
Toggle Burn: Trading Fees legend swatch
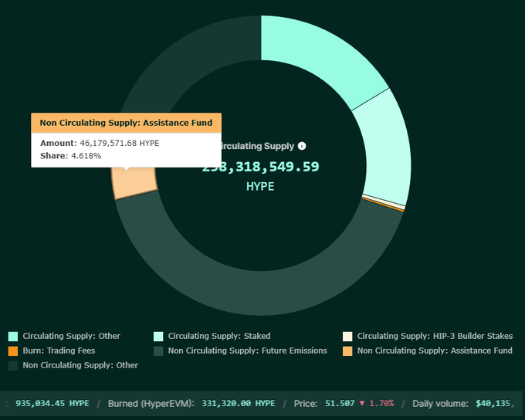(x=13, y=351)
